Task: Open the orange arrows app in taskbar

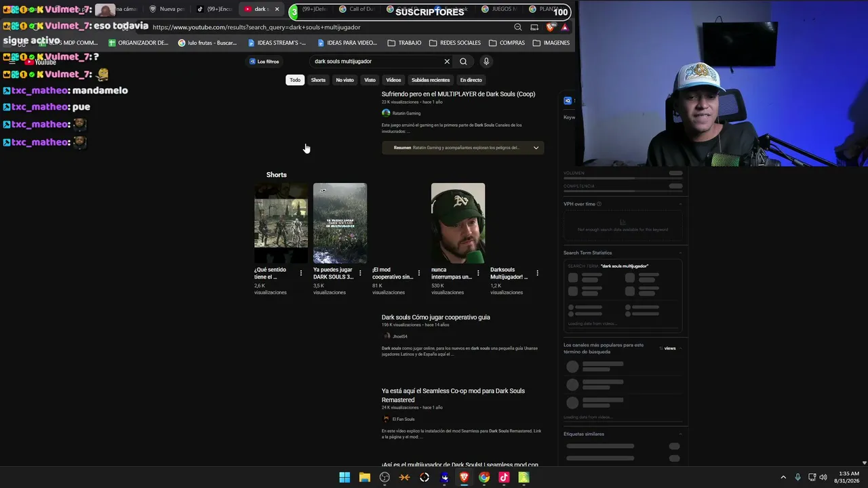Action: point(404,477)
